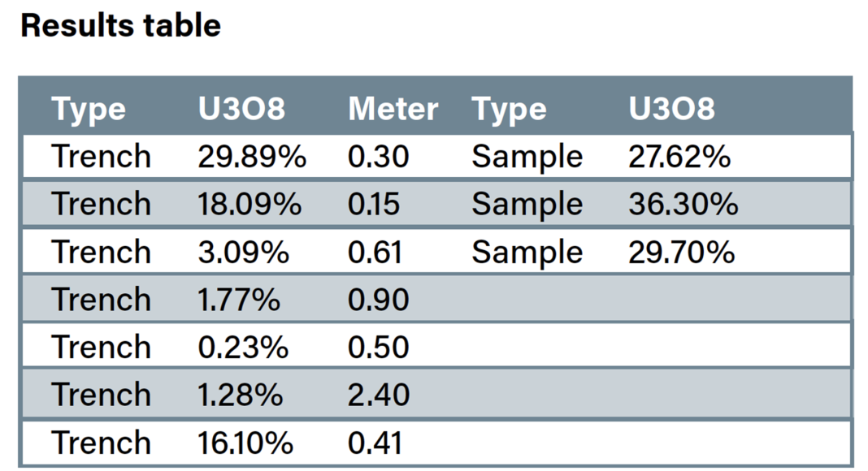The height and width of the screenshot is (471, 868).
Task: Select the 27.62% sample value
Action: [x=679, y=157]
